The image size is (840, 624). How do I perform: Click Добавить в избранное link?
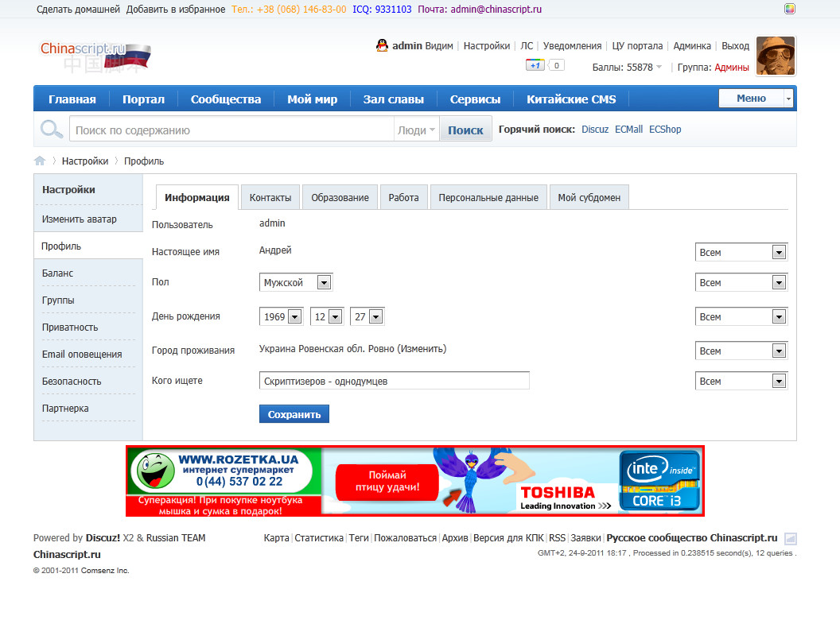click(x=176, y=9)
